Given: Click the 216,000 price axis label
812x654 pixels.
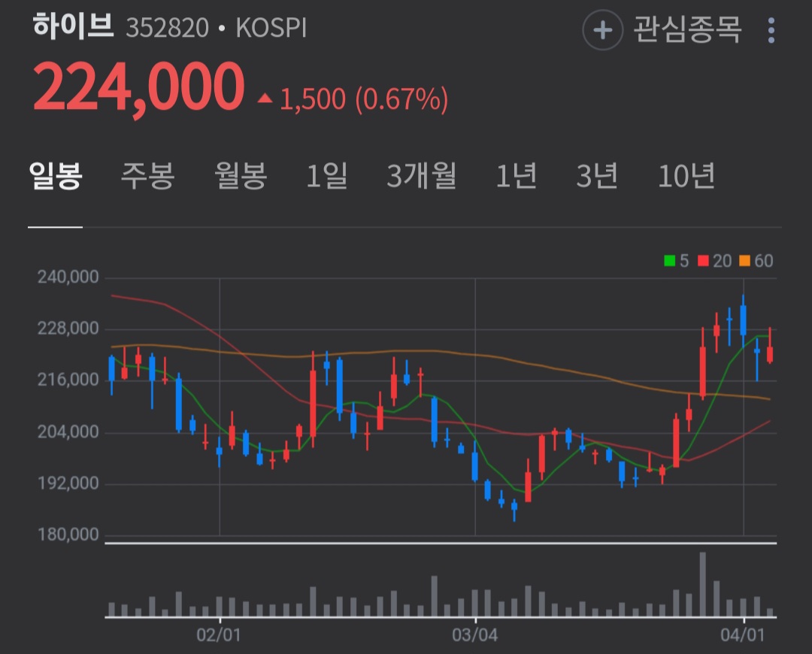Looking at the screenshot, I should [68, 380].
